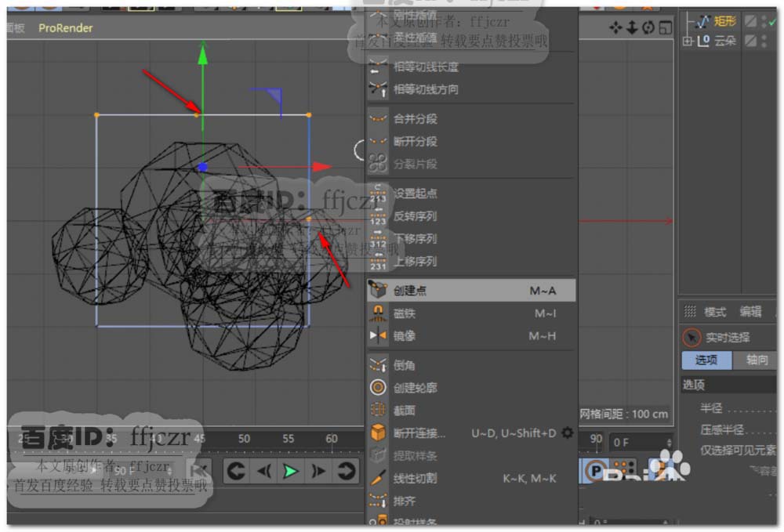
Task: Open the 断开连接 options gear
Action: (568, 432)
